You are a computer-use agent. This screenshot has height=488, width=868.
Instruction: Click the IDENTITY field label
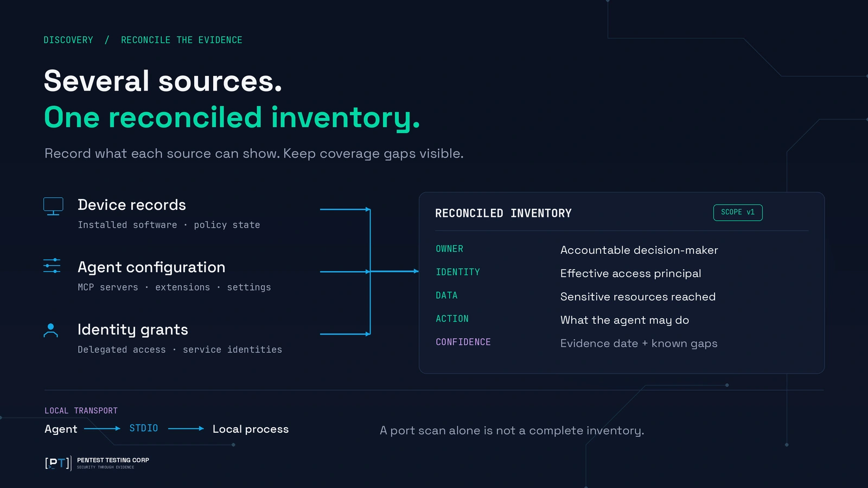458,272
